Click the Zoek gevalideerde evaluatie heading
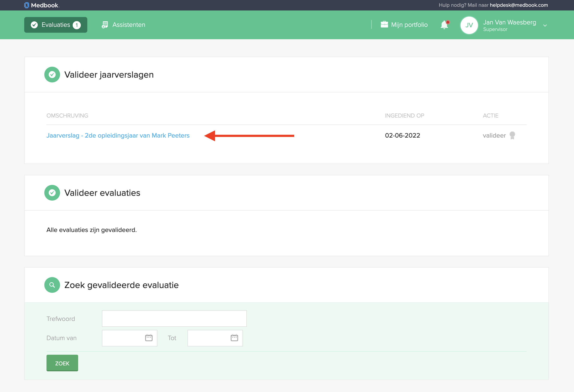Viewport: 574px width, 392px height. (x=122, y=285)
